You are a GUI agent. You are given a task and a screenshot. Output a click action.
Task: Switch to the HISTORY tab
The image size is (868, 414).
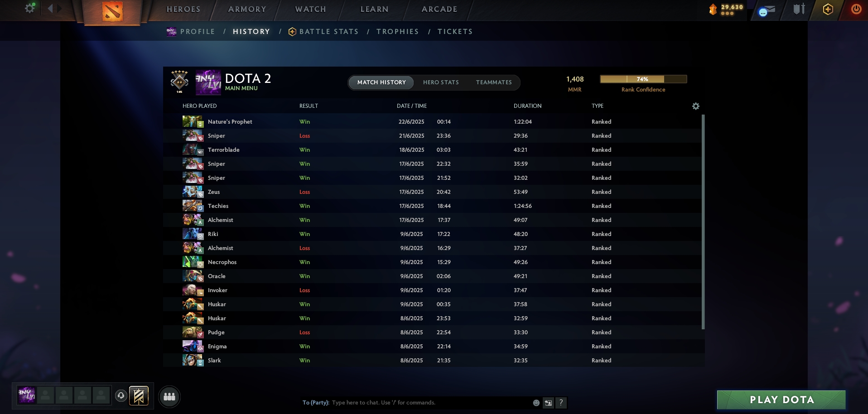[251, 31]
